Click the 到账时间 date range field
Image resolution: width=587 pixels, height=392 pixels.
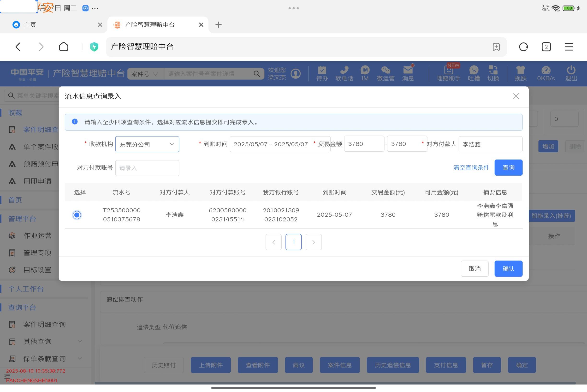280,144
